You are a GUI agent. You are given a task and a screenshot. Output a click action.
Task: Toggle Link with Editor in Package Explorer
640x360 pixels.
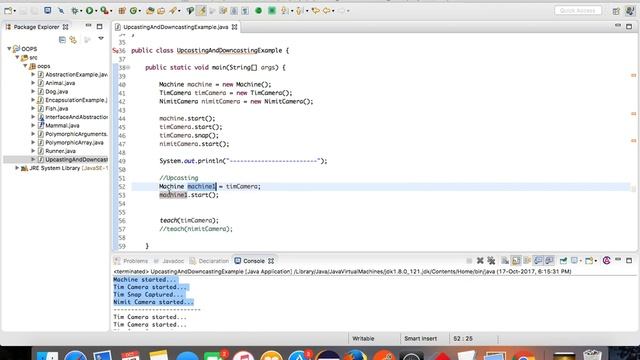tap(73, 40)
